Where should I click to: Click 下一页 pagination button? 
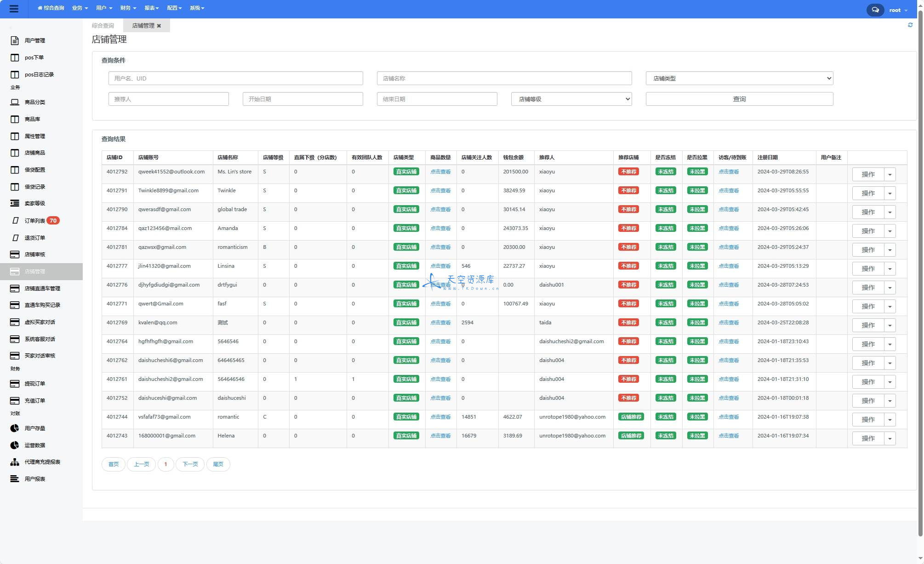(x=190, y=464)
